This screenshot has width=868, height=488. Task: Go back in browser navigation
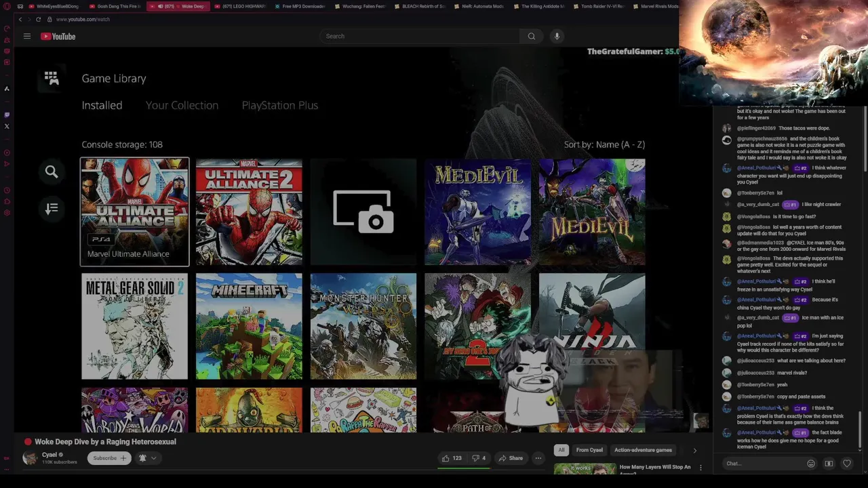pos(20,20)
